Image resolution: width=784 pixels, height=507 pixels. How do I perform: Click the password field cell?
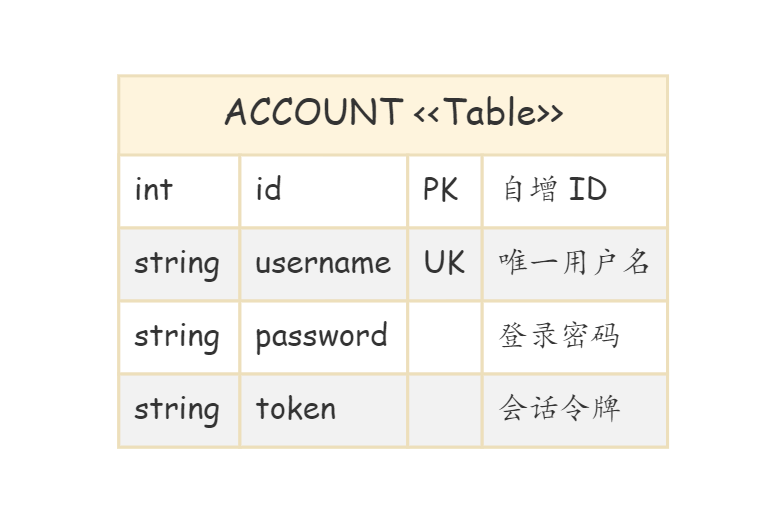324,337
